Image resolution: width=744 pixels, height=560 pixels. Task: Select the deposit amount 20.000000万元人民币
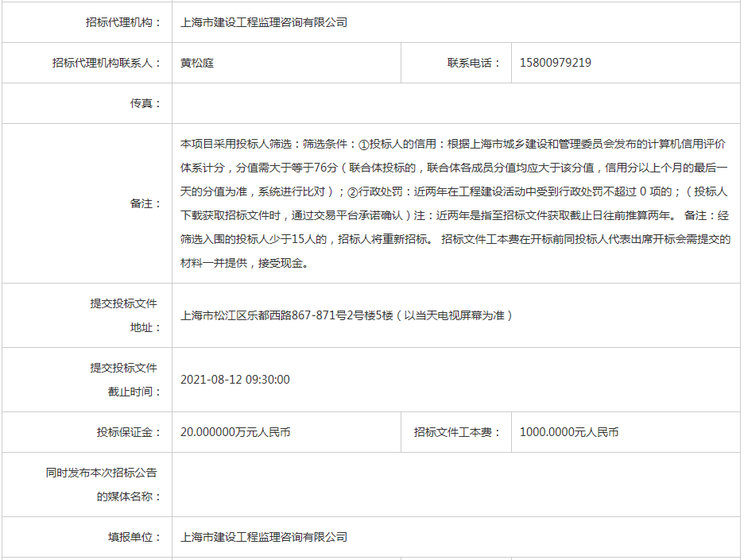pyautogui.click(x=235, y=432)
